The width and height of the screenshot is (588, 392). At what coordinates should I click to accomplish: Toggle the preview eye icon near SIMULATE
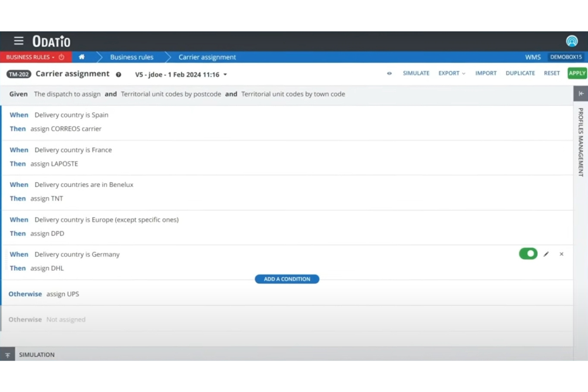[x=389, y=73]
